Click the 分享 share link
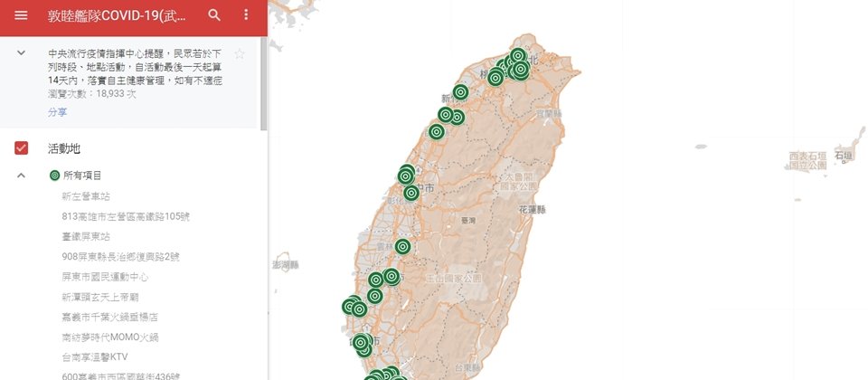This screenshot has width=868, height=380. [x=58, y=112]
